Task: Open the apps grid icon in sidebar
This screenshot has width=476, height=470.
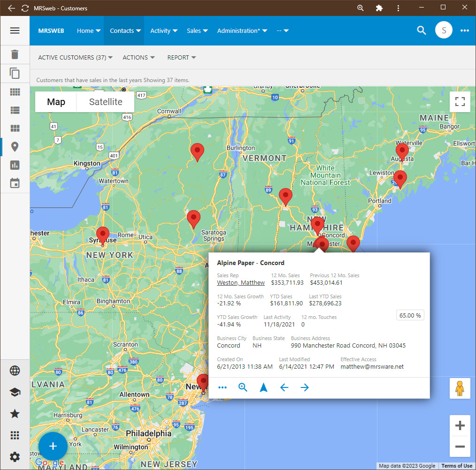Action: point(15,435)
